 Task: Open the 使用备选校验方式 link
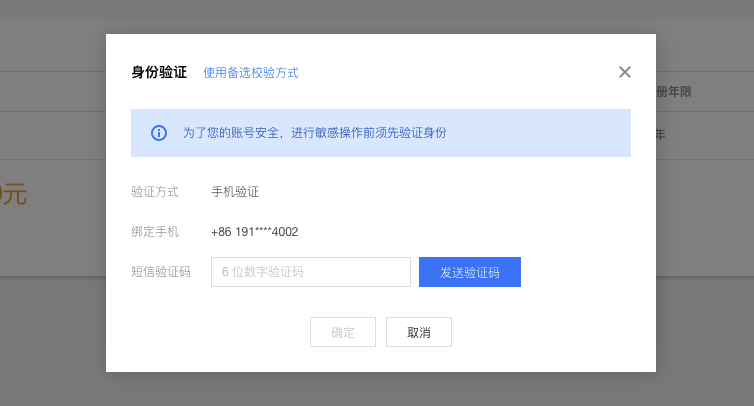251,73
